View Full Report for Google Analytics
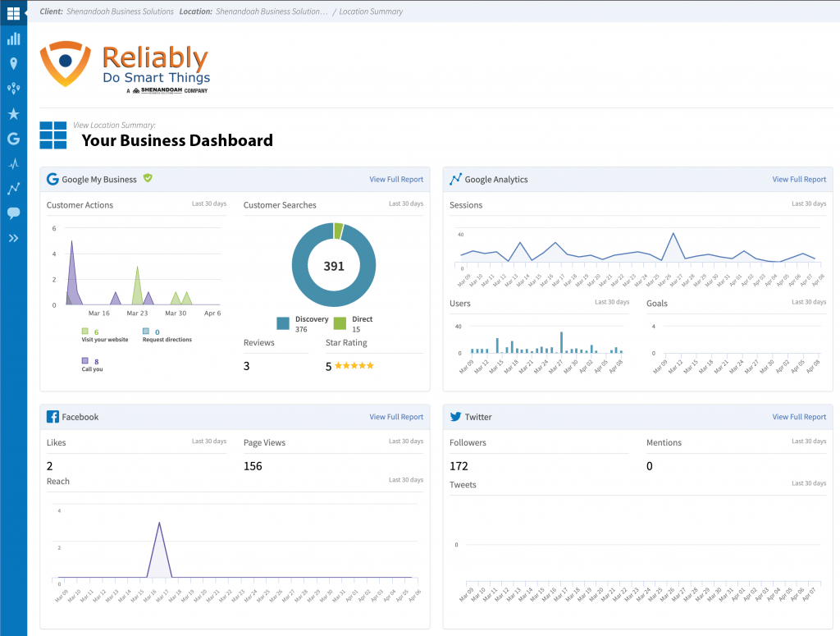840x636 pixels. click(x=799, y=180)
